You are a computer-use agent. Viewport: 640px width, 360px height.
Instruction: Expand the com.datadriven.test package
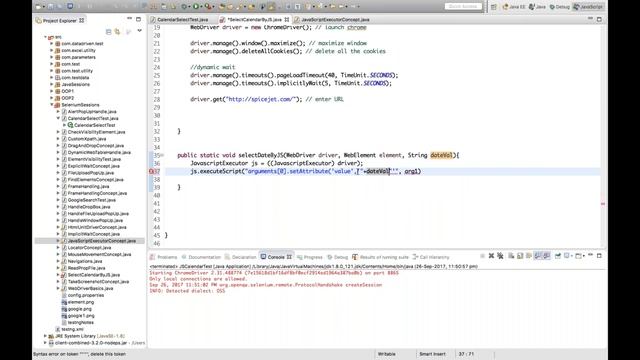52,44
